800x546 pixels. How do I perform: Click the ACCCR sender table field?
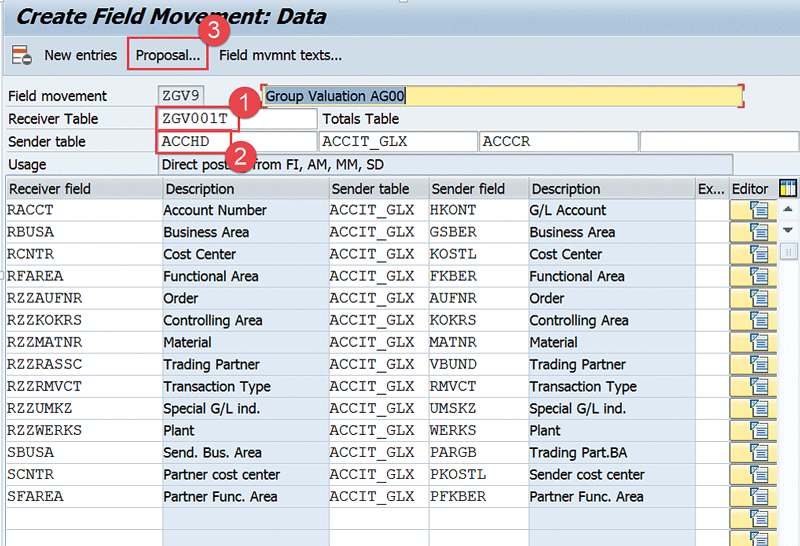[557, 141]
